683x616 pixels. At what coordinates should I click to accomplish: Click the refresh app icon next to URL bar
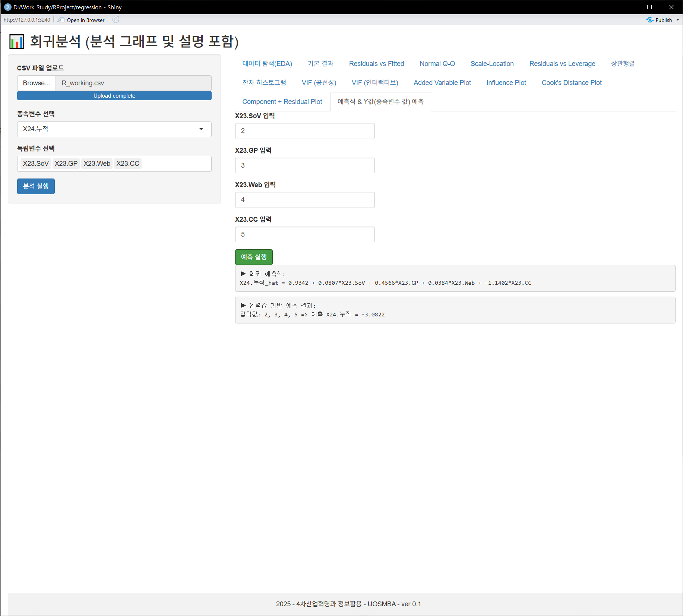point(116,20)
